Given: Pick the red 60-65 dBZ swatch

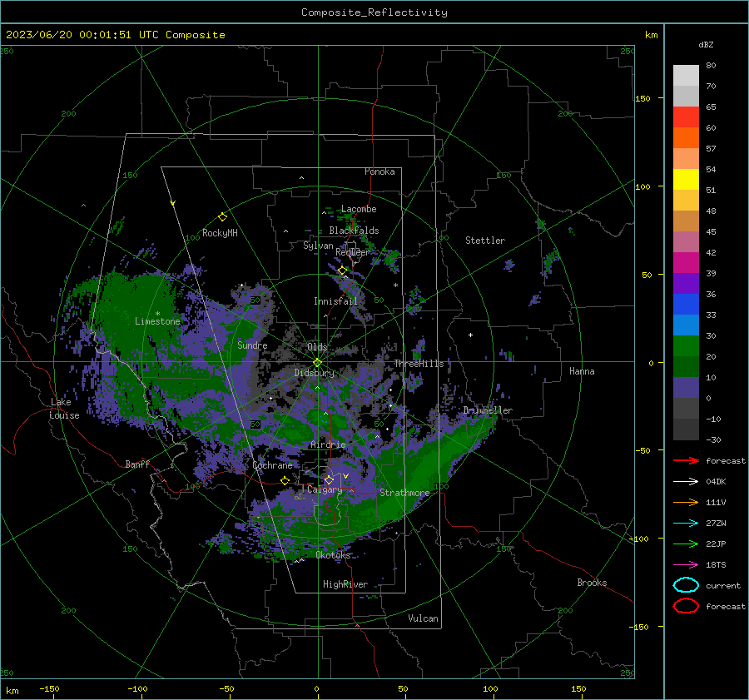Looking at the screenshot, I should click(x=686, y=117).
